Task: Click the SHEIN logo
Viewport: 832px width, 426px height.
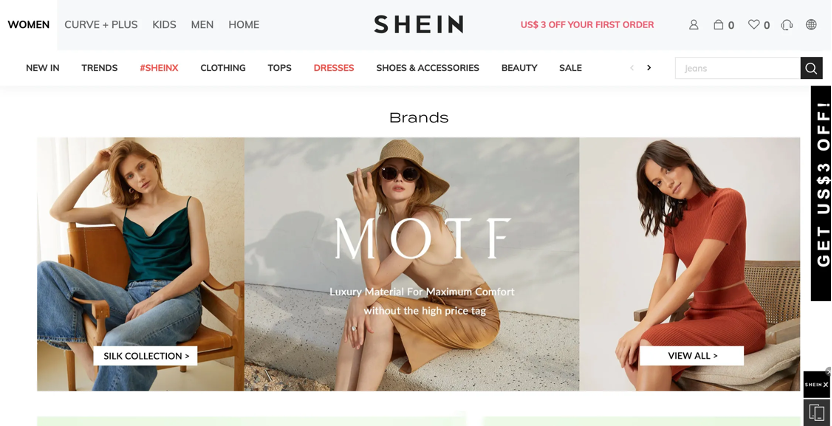Action: point(419,24)
